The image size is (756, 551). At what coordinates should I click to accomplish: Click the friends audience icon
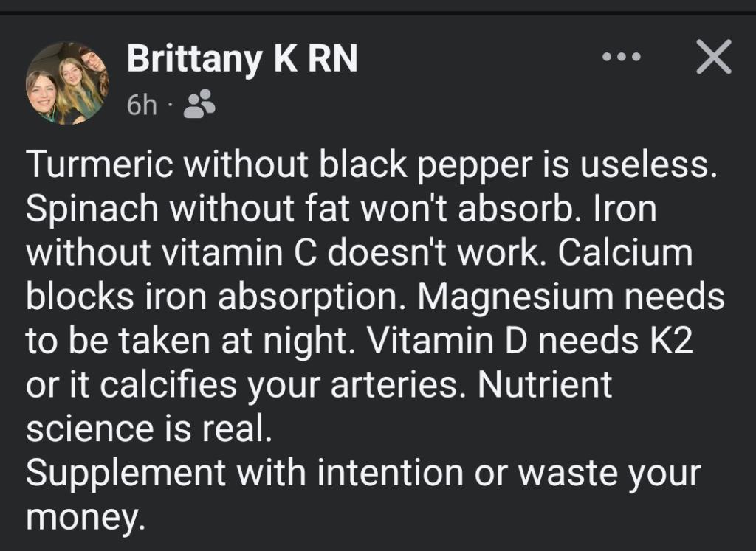point(199,105)
